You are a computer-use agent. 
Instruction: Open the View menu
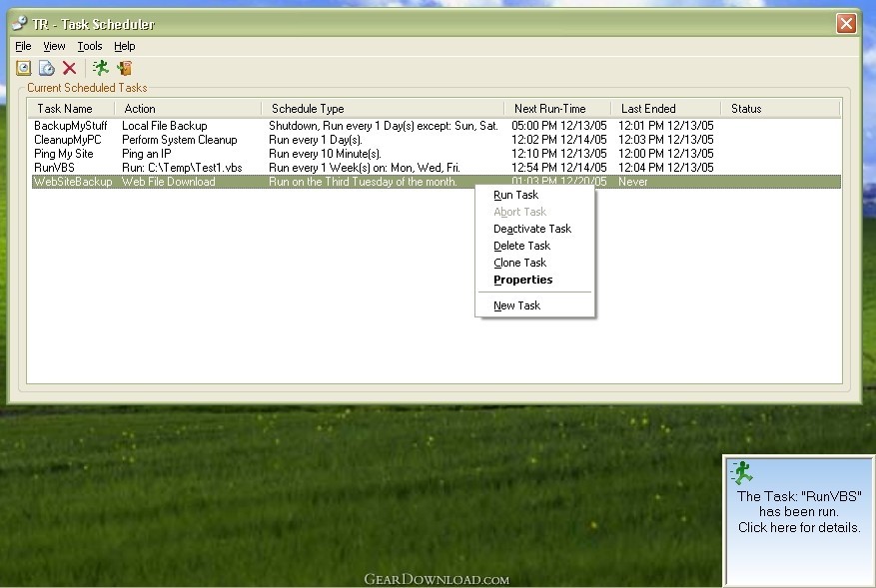pyautogui.click(x=54, y=46)
